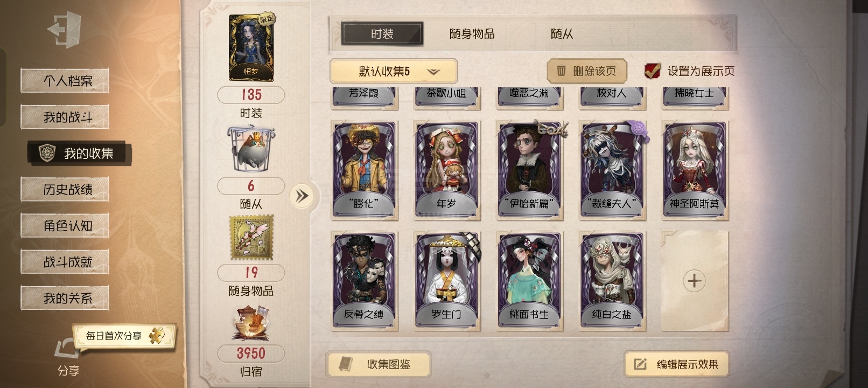Select the 罗生门 costume card
868x388 pixels.
pyautogui.click(x=446, y=281)
